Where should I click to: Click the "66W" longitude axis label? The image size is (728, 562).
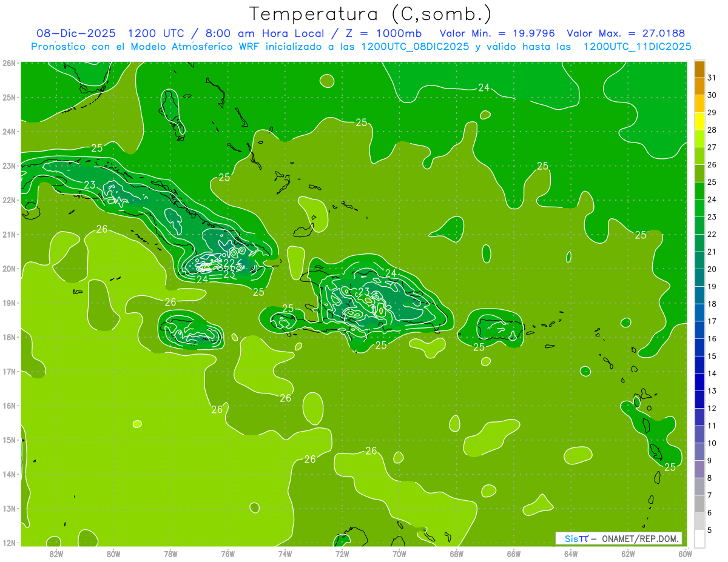point(513,554)
